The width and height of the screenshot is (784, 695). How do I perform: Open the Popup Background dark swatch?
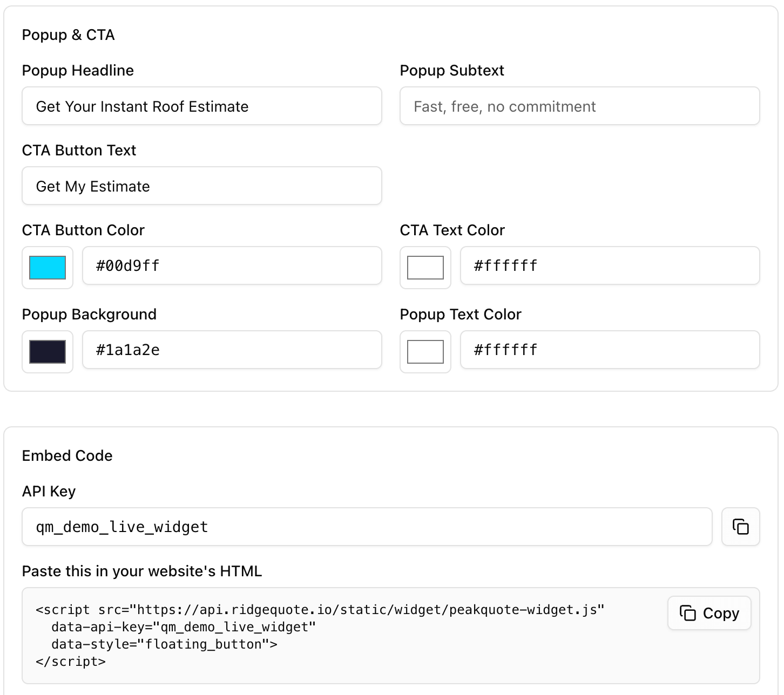(x=48, y=352)
